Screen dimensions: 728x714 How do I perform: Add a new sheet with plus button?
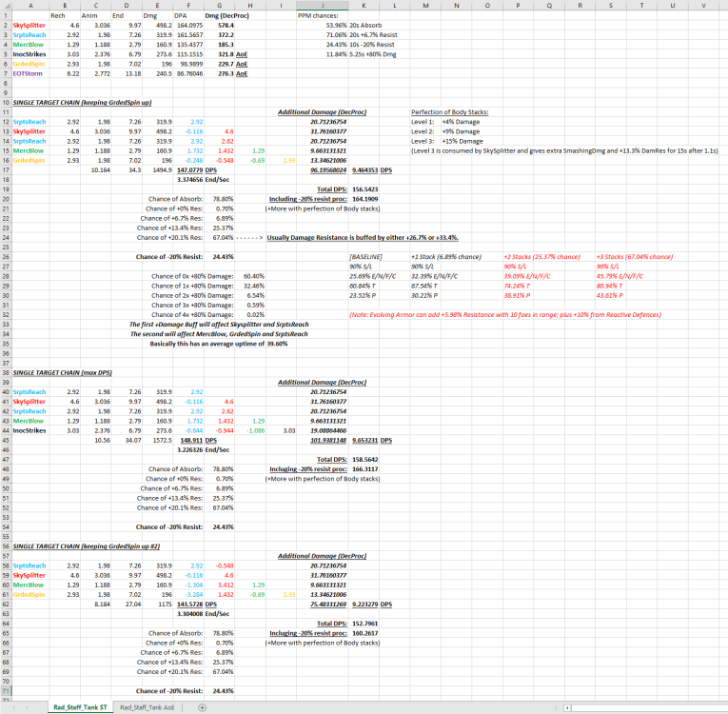click(x=202, y=707)
